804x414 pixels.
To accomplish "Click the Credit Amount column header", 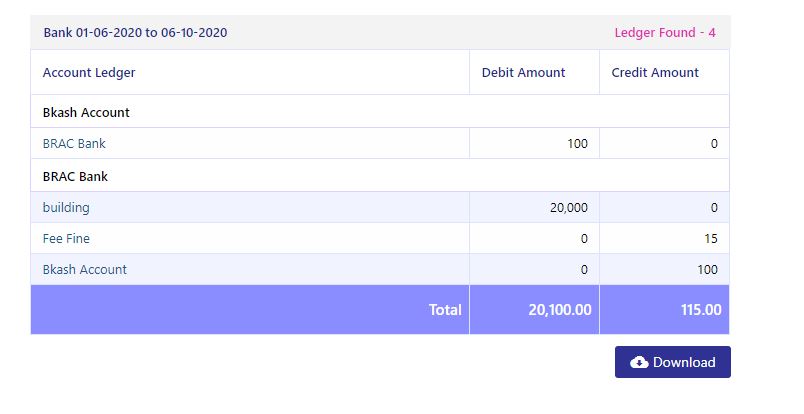I will [x=655, y=73].
